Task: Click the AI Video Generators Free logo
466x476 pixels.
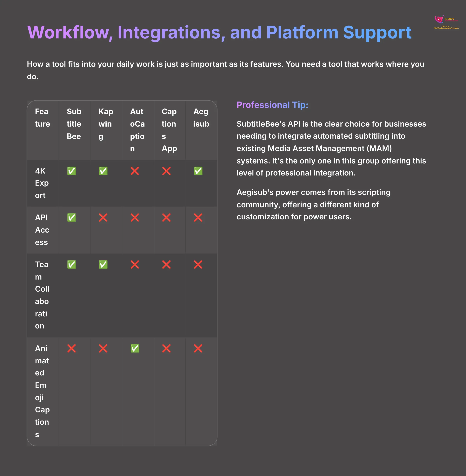Action: click(x=446, y=22)
